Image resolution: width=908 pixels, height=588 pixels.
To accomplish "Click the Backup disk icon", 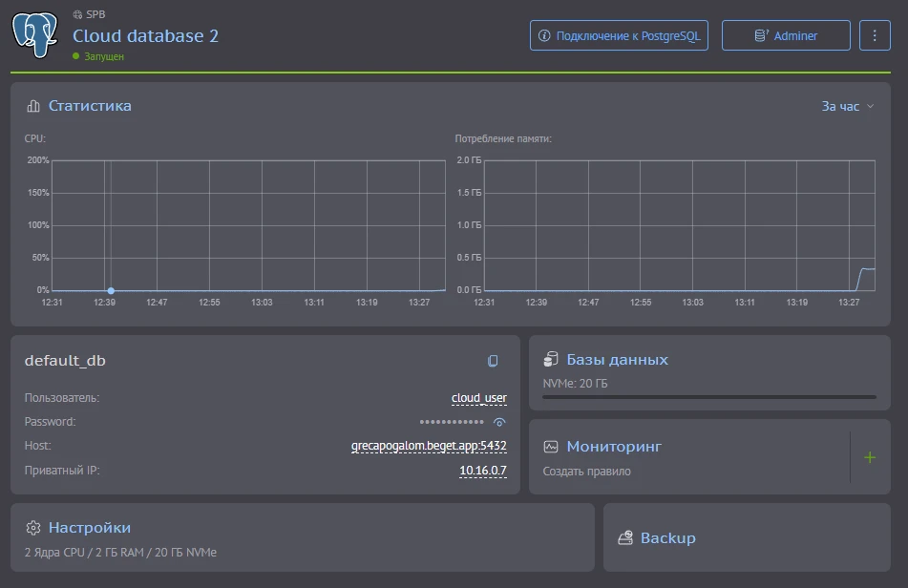I will [x=625, y=537].
